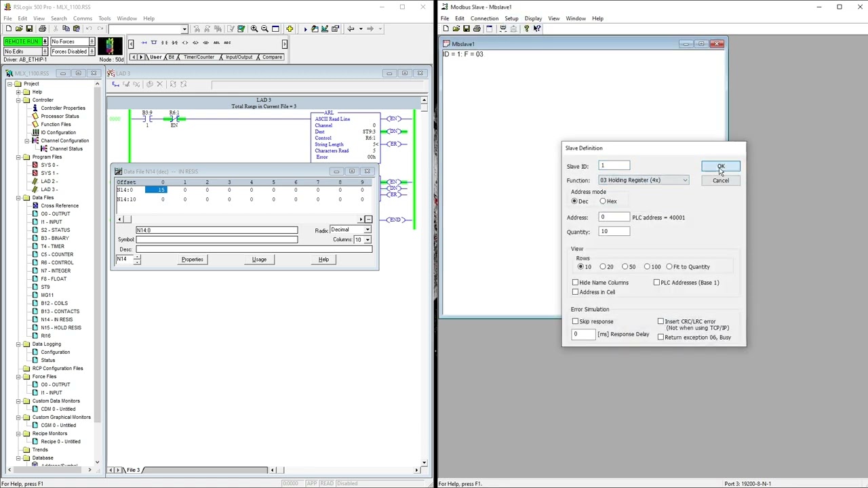The image size is (868, 488).
Task: Click the Response Delay input field
Action: click(x=584, y=334)
